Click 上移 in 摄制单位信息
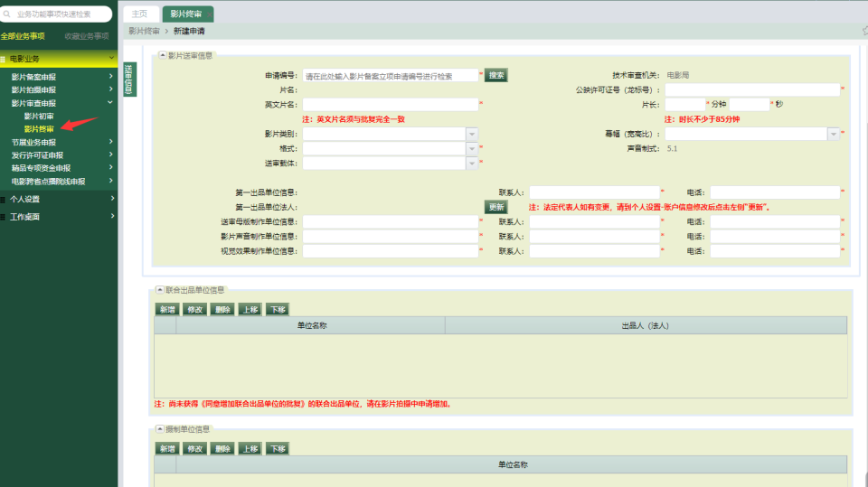This screenshot has width=868, height=487. click(250, 449)
